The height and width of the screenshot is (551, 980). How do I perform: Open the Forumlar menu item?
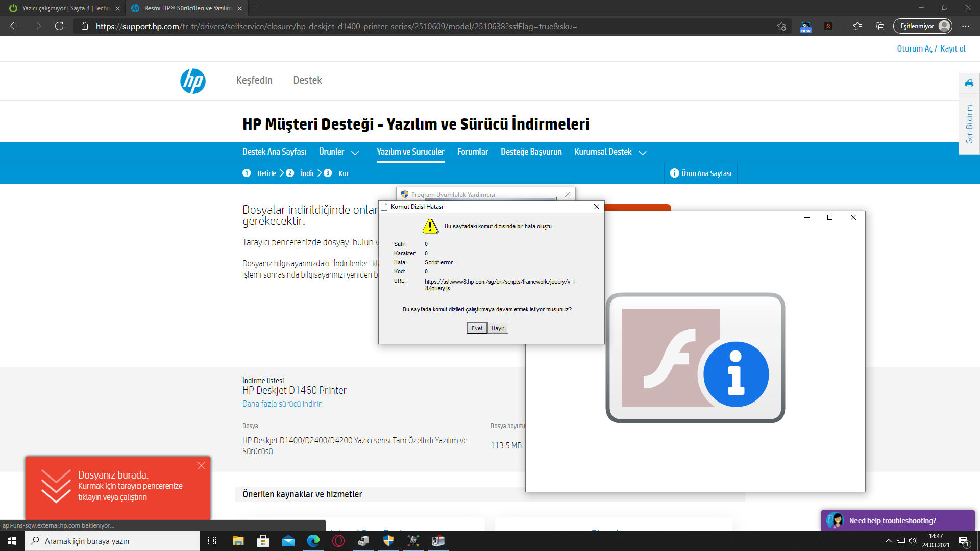point(472,152)
